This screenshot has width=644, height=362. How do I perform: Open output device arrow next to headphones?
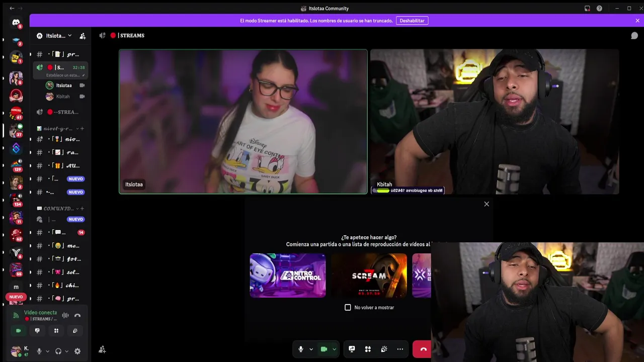coord(66,351)
